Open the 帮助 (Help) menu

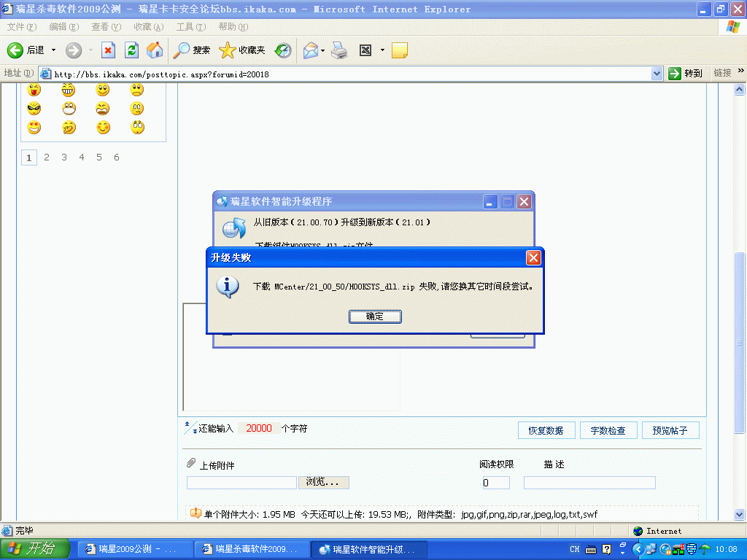[233, 27]
